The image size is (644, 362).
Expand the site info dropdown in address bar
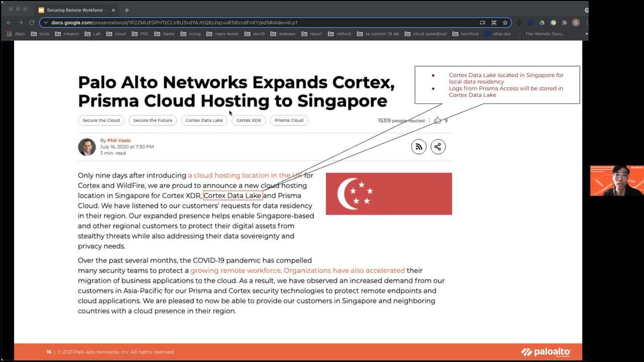(x=46, y=23)
